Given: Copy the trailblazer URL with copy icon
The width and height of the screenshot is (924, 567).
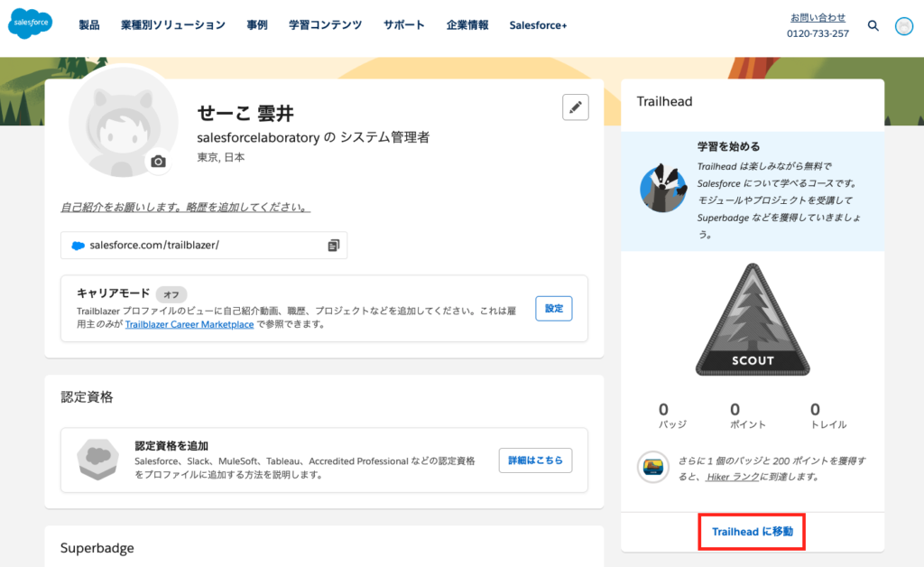Looking at the screenshot, I should [x=334, y=246].
